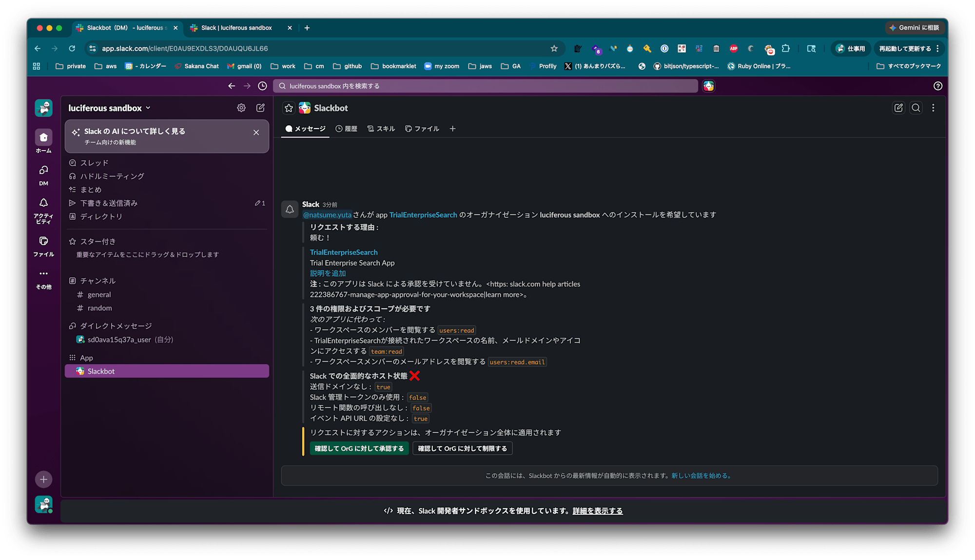Open the まとめ item in the sidebar
This screenshot has height=560, width=975.
pos(167,190)
